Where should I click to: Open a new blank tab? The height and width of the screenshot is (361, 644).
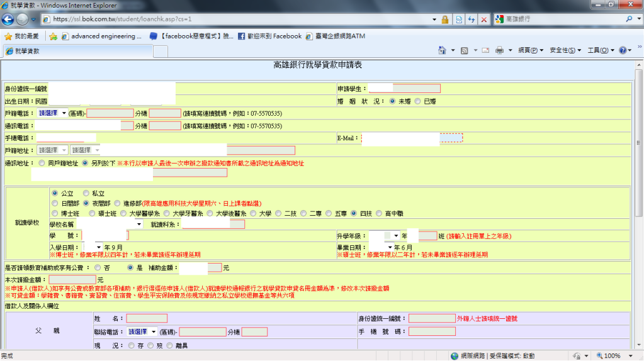160,52
